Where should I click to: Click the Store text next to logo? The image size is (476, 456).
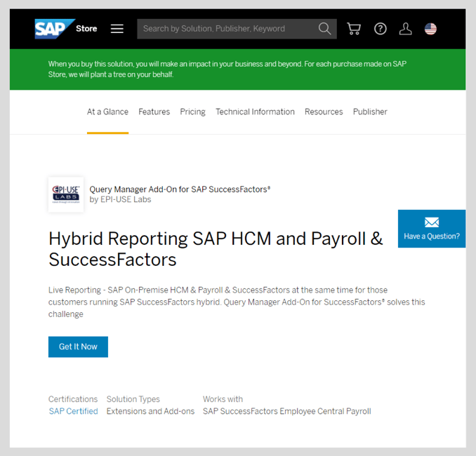coord(86,29)
